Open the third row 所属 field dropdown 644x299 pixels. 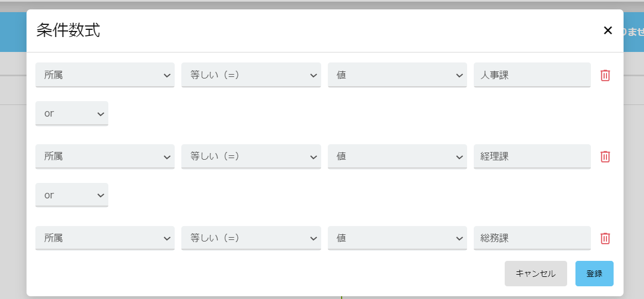pos(105,238)
